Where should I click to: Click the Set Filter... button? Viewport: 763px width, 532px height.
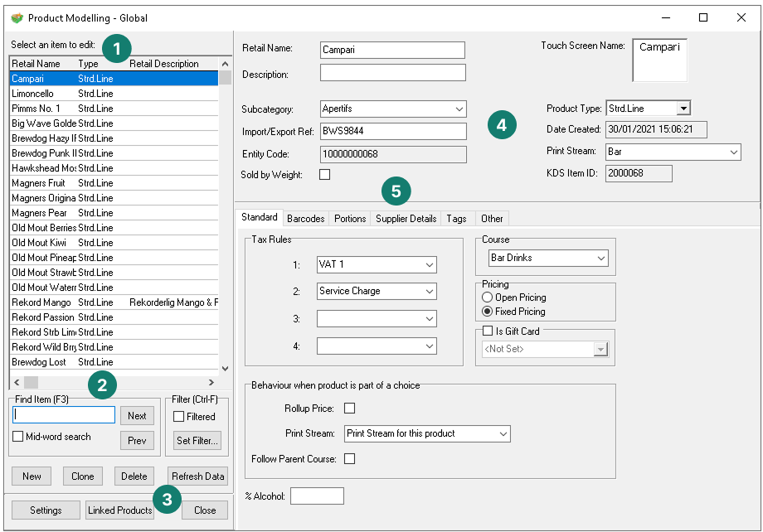pos(197,441)
